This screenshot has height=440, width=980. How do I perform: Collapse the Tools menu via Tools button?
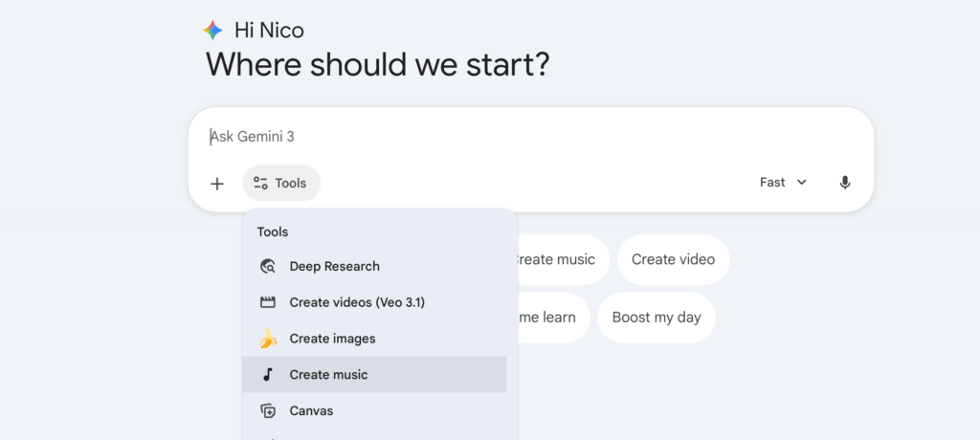tap(282, 183)
